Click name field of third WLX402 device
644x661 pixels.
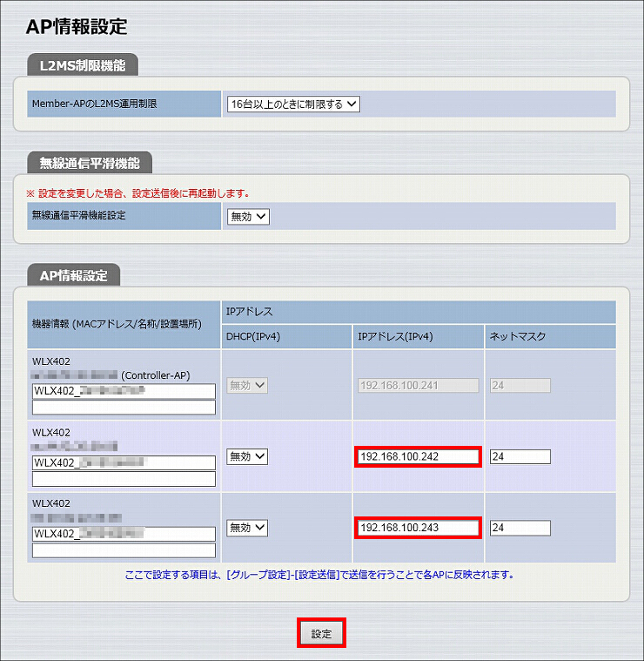tap(124, 534)
